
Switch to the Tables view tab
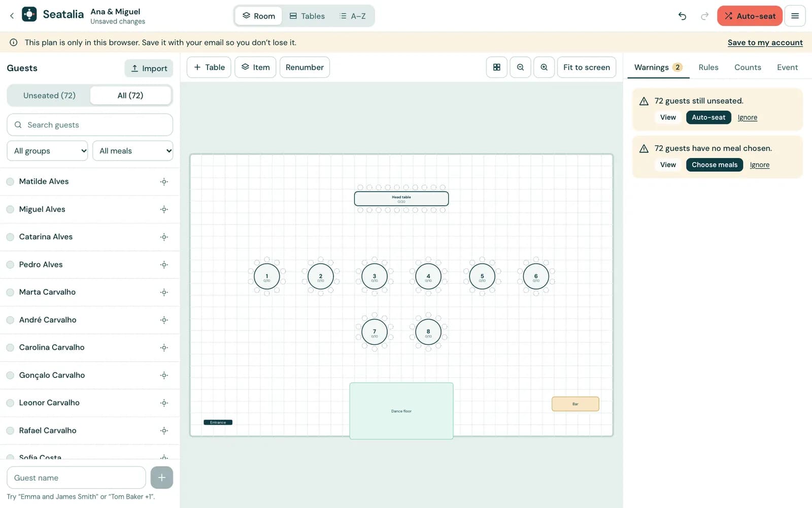[x=307, y=16]
